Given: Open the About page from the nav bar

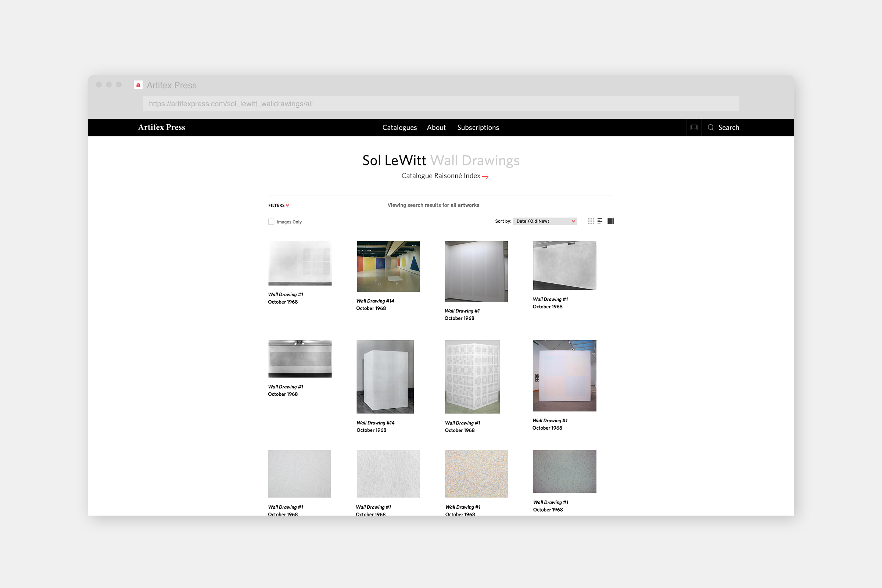Looking at the screenshot, I should (436, 128).
